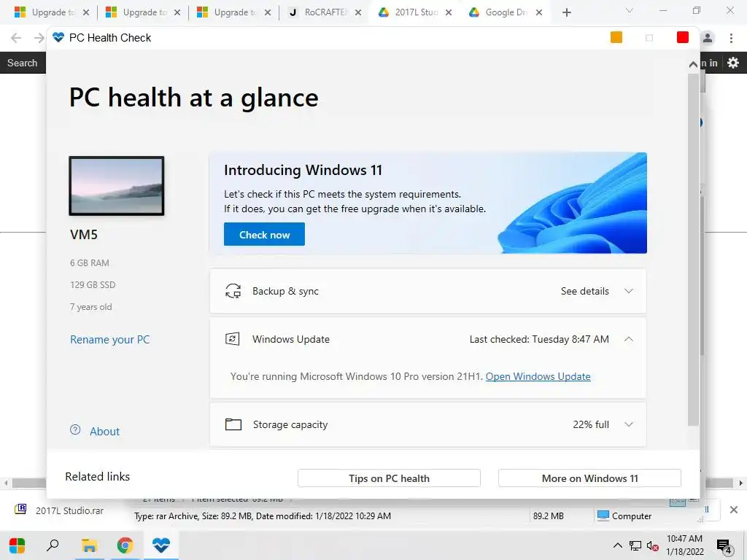This screenshot has height=560, width=747.
Task: Show hidden system tray icons
Action: coord(617,545)
